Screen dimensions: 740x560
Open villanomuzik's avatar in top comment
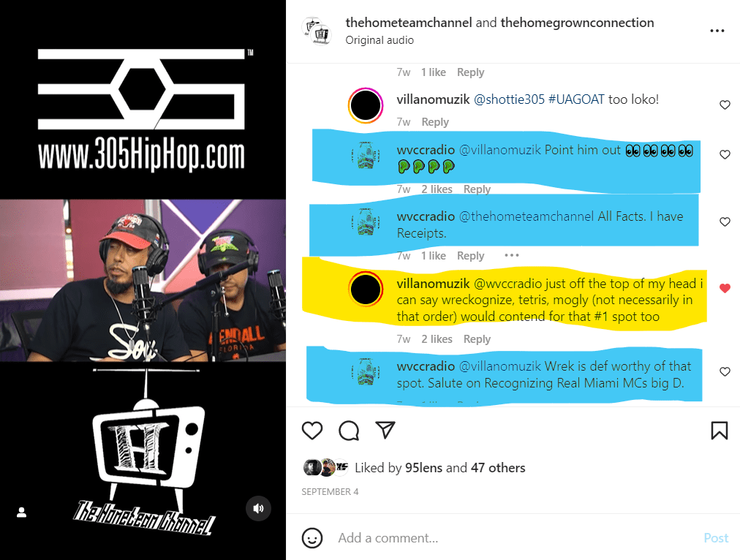[366, 105]
